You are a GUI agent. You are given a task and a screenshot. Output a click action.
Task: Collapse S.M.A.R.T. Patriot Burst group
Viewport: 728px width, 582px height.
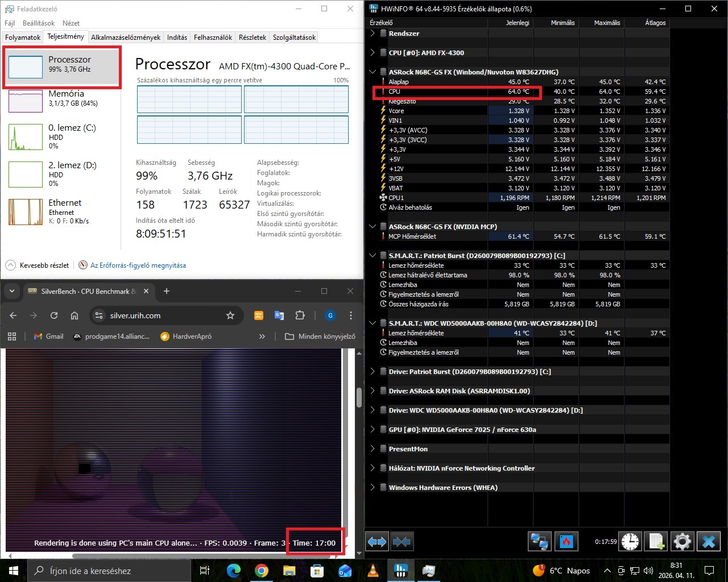(x=373, y=255)
